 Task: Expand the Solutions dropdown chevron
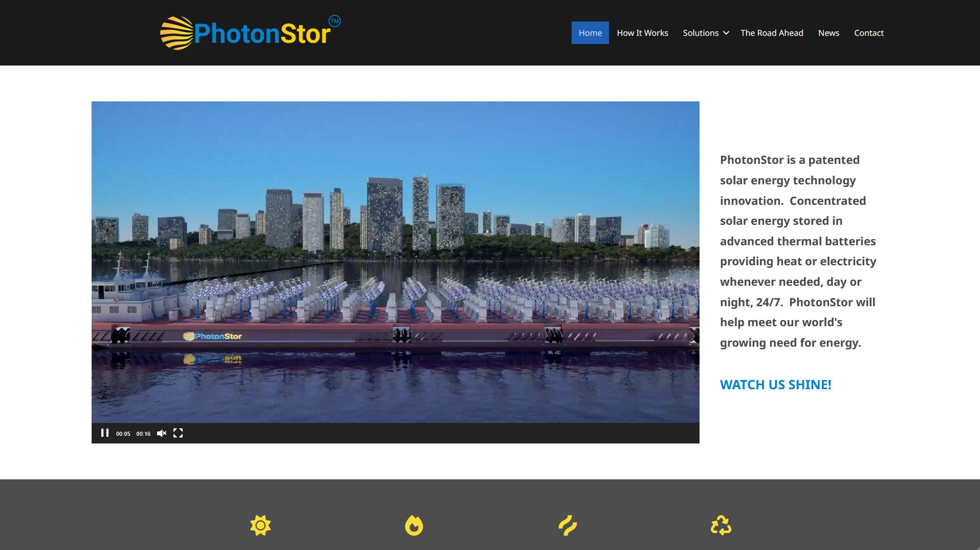click(726, 33)
